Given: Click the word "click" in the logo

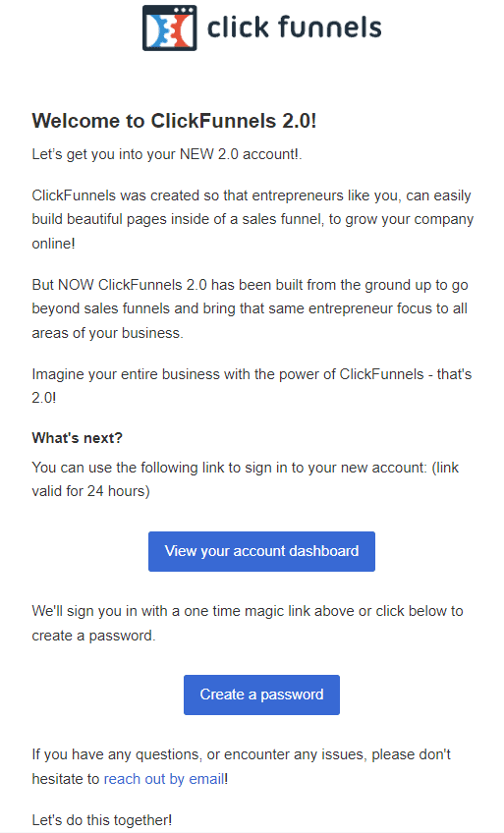Looking at the screenshot, I should 238,28.
